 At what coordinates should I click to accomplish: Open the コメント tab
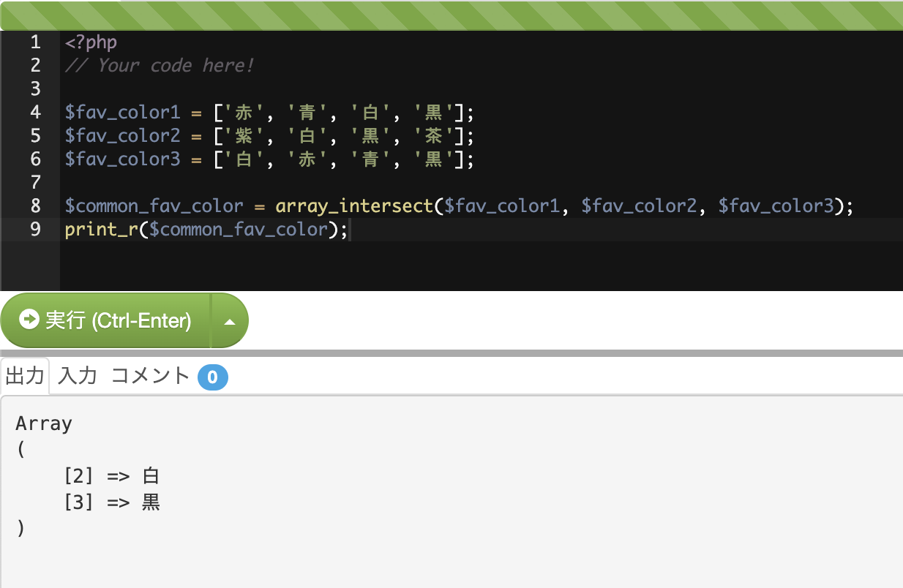[151, 376]
